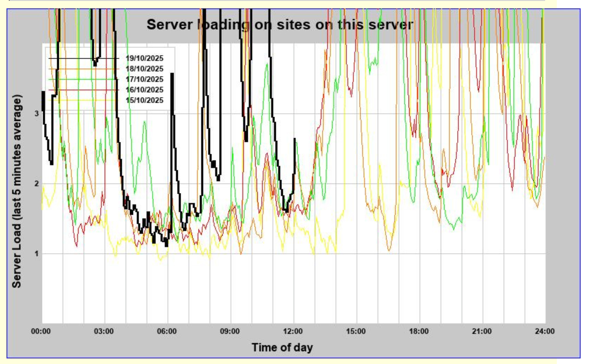Click the y-axis value label 2
Viewport: 589px width, 364px height.
click(x=36, y=183)
